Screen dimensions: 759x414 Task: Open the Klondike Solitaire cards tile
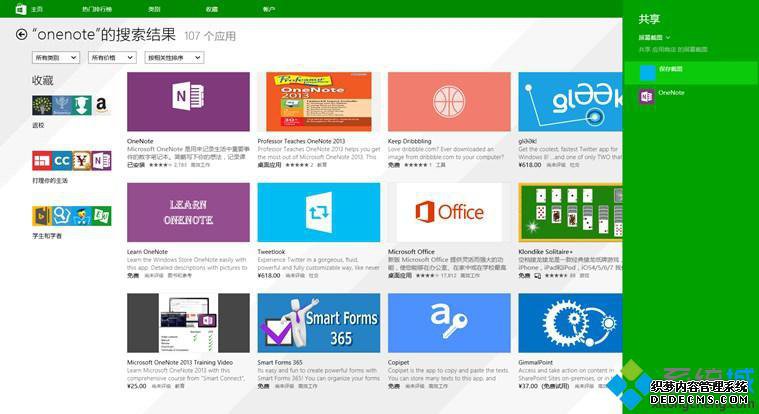pyautogui.click(x=570, y=212)
